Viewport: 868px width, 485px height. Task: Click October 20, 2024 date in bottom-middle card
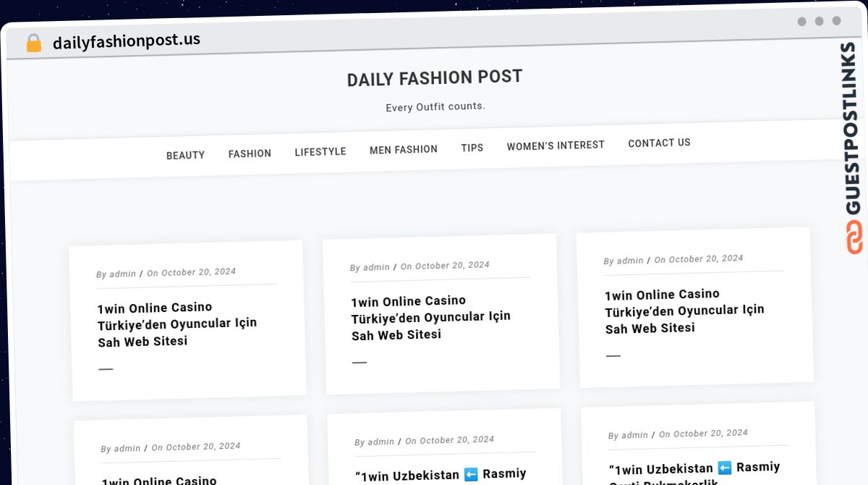click(457, 440)
